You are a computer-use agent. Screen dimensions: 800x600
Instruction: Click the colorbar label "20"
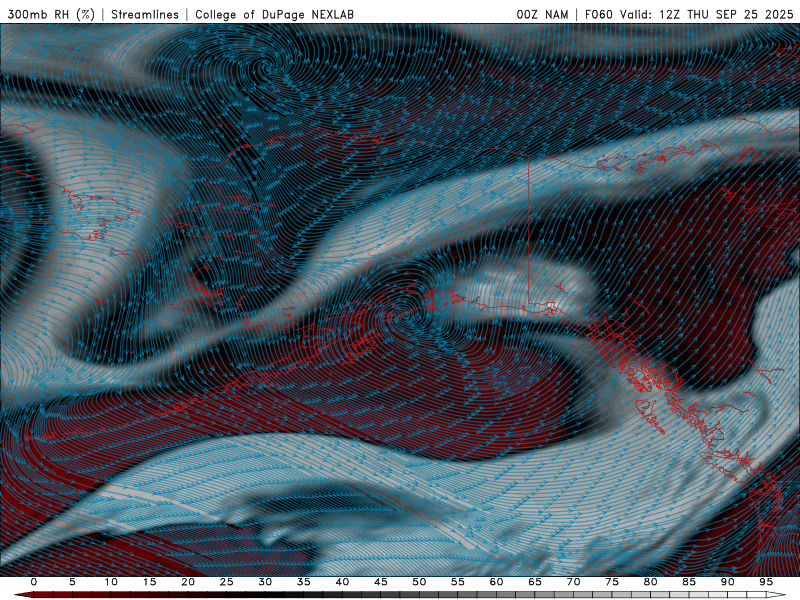coord(188,582)
